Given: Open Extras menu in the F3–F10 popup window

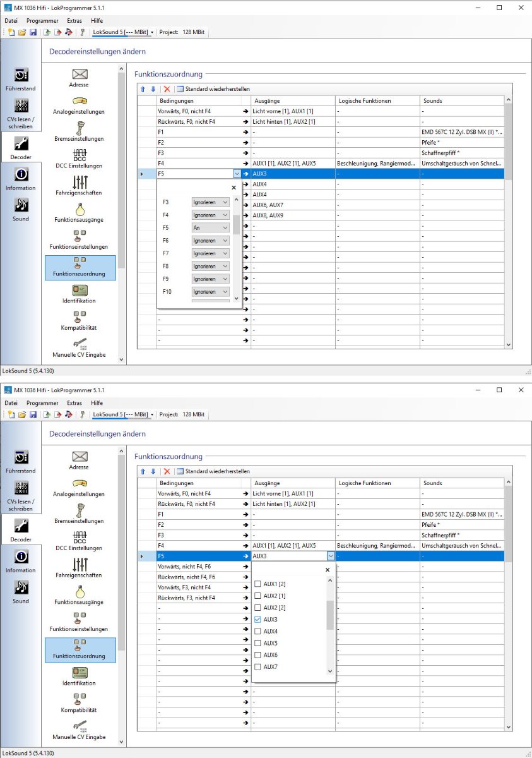Looking at the screenshot, I should 74,21.
